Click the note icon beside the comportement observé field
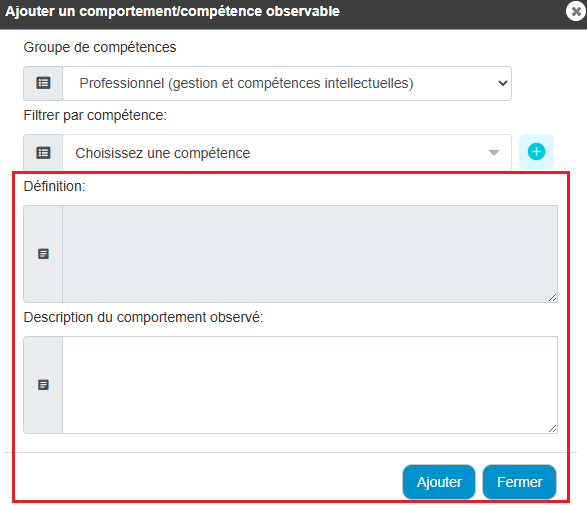The image size is (587, 505). 43,385
